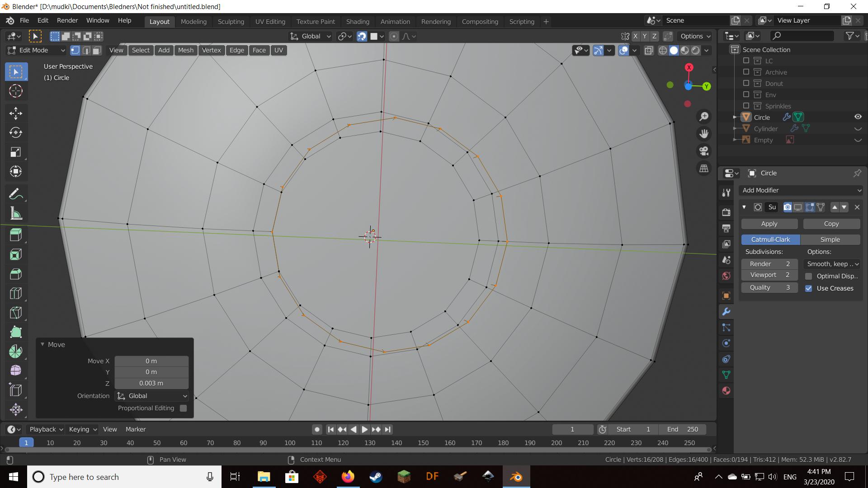
Task: Select the Knife tool
Action: [16, 313]
